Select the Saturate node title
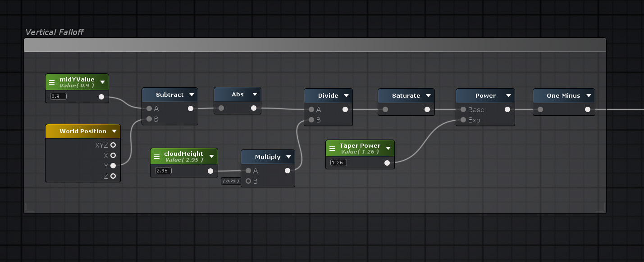 [406, 95]
